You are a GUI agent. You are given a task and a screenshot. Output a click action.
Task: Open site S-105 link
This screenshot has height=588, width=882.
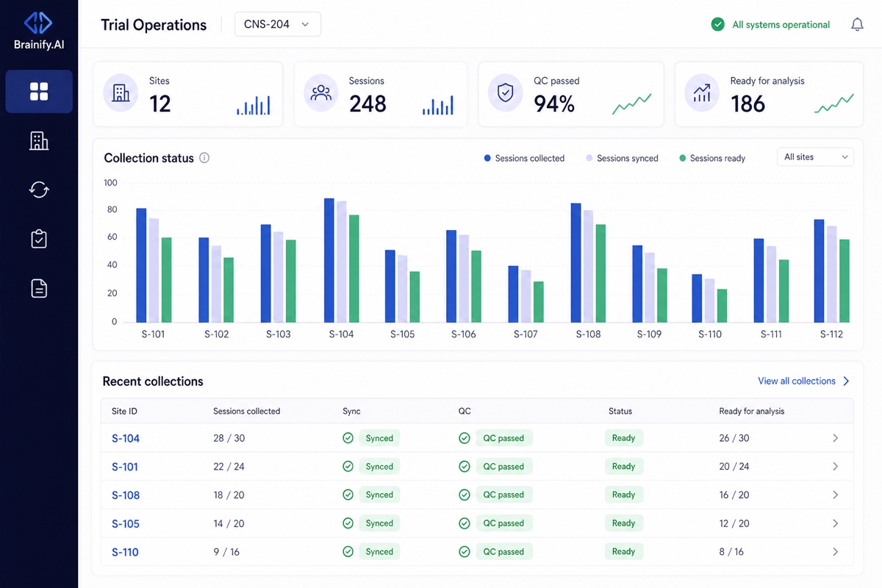(x=126, y=523)
